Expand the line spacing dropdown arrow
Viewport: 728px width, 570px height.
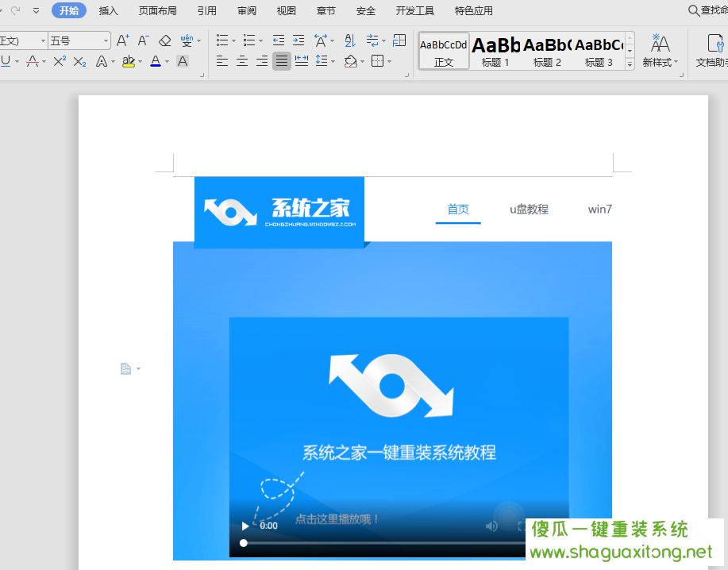(333, 61)
